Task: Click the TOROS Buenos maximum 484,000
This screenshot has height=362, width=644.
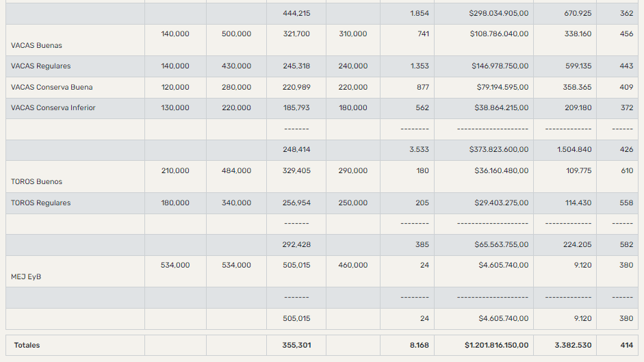Action: (236, 171)
